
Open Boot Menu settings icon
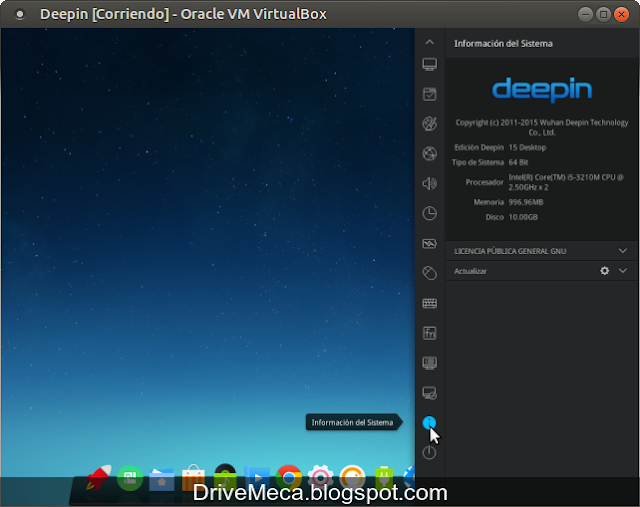(x=429, y=363)
